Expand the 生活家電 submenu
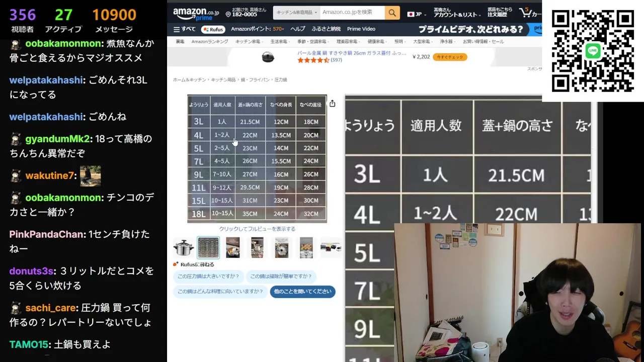 pos(280,42)
